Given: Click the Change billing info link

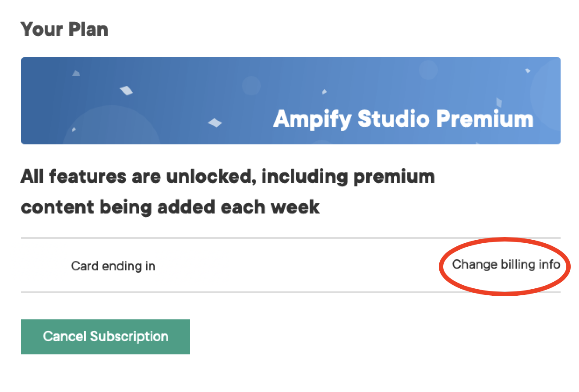Looking at the screenshot, I should tap(506, 265).
